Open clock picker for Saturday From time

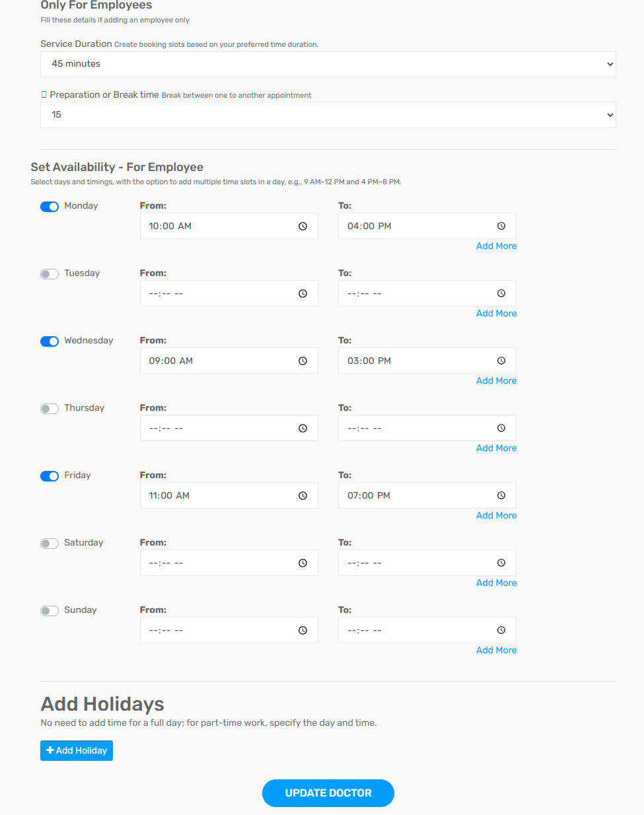pos(303,563)
